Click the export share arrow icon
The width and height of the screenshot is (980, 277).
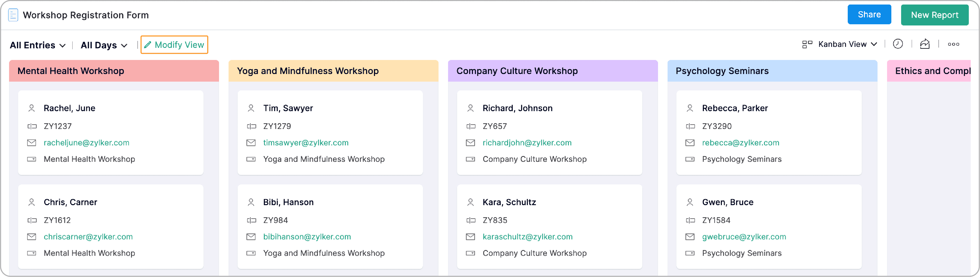point(925,44)
